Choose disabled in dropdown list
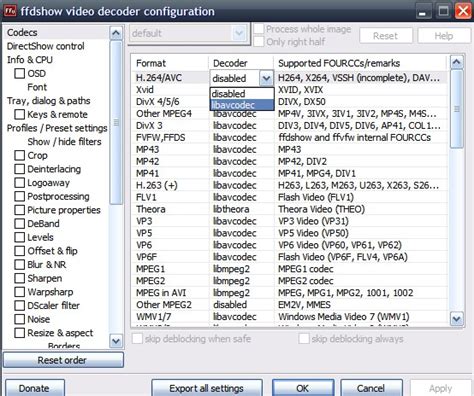 click(x=242, y=94)
